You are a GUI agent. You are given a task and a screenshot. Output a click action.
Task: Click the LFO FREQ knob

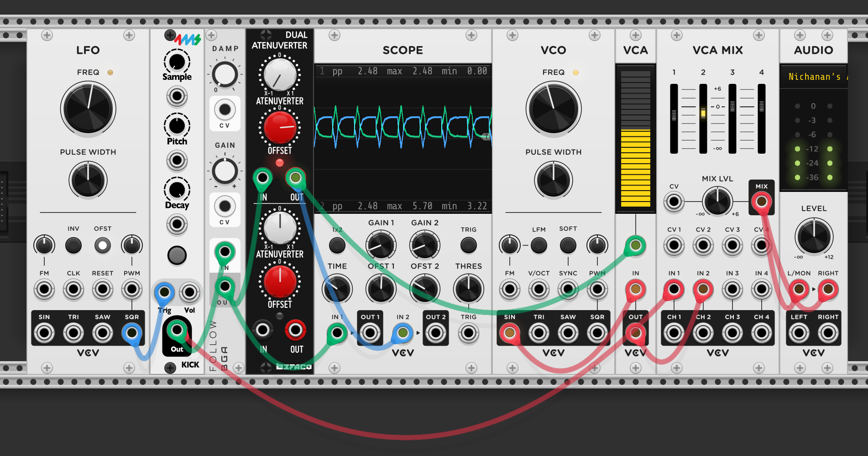88,109
